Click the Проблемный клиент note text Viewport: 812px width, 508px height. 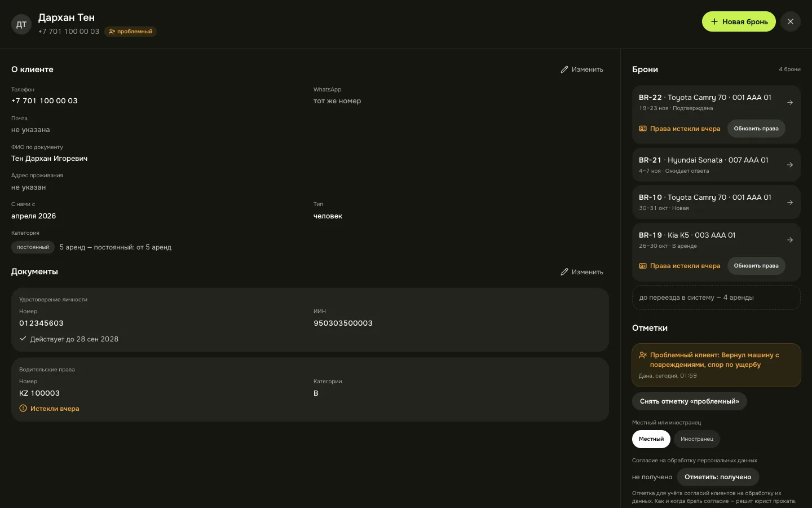tap(714, 360)
